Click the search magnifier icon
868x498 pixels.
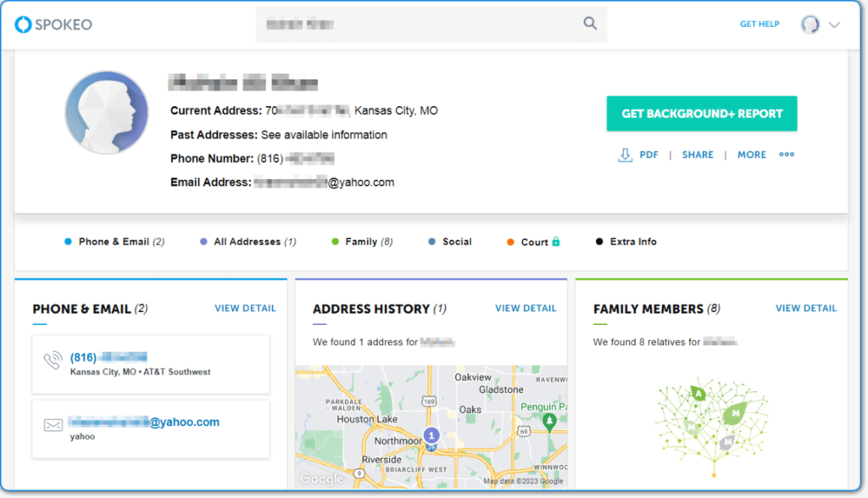[590, 24]
